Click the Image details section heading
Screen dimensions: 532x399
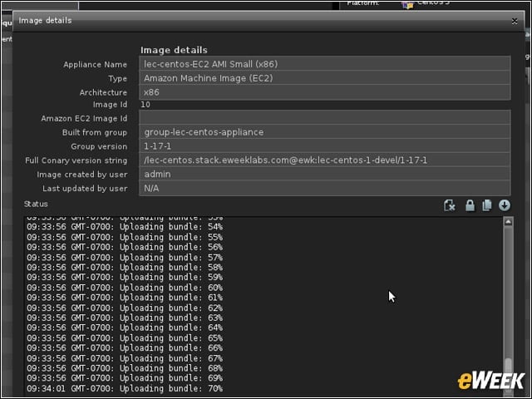174,50
